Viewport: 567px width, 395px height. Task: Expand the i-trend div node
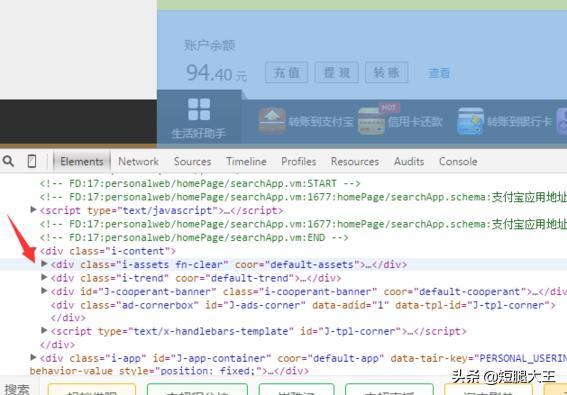(x=44, y=277)
